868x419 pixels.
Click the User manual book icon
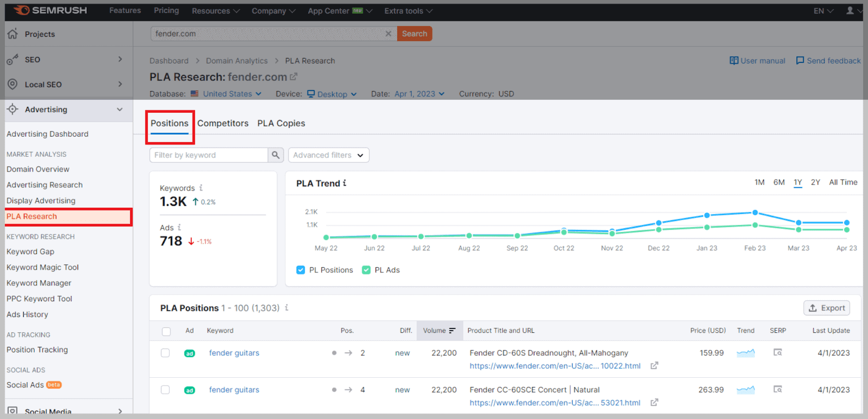click(734, 61)
